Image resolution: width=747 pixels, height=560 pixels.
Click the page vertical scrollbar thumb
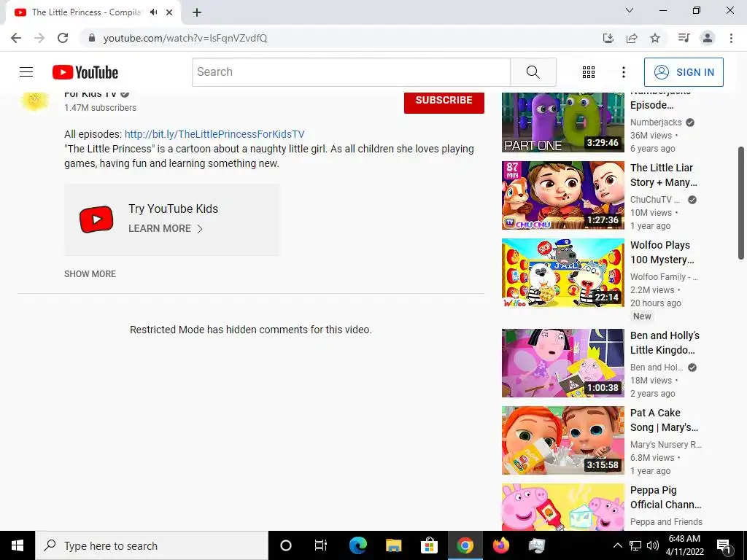point(741,203)
